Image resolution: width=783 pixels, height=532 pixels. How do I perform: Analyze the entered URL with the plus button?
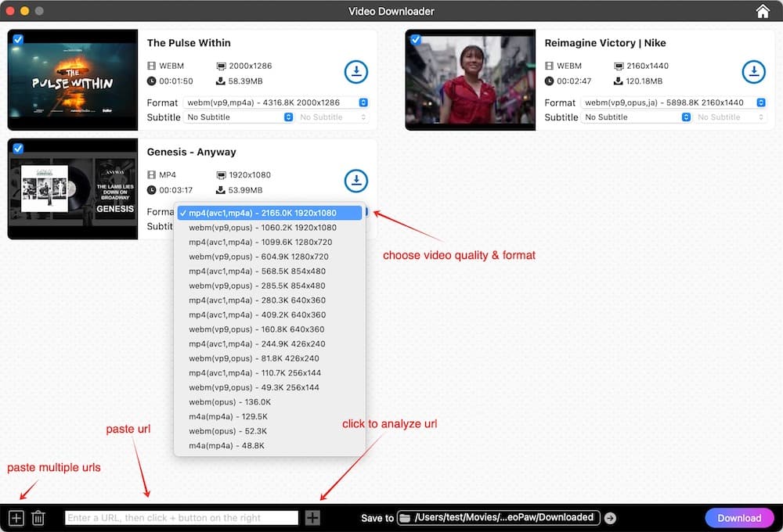(312, 517)
